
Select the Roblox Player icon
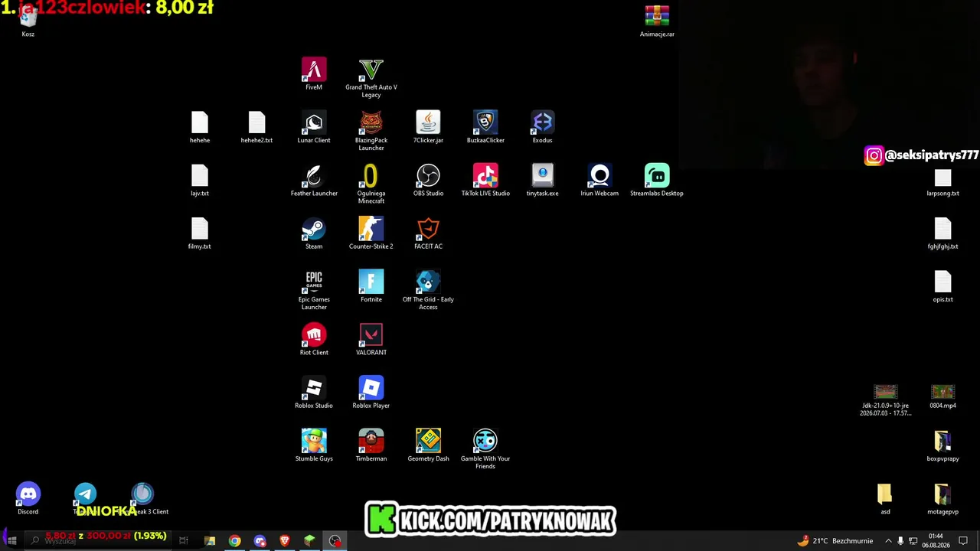point(371,392)
